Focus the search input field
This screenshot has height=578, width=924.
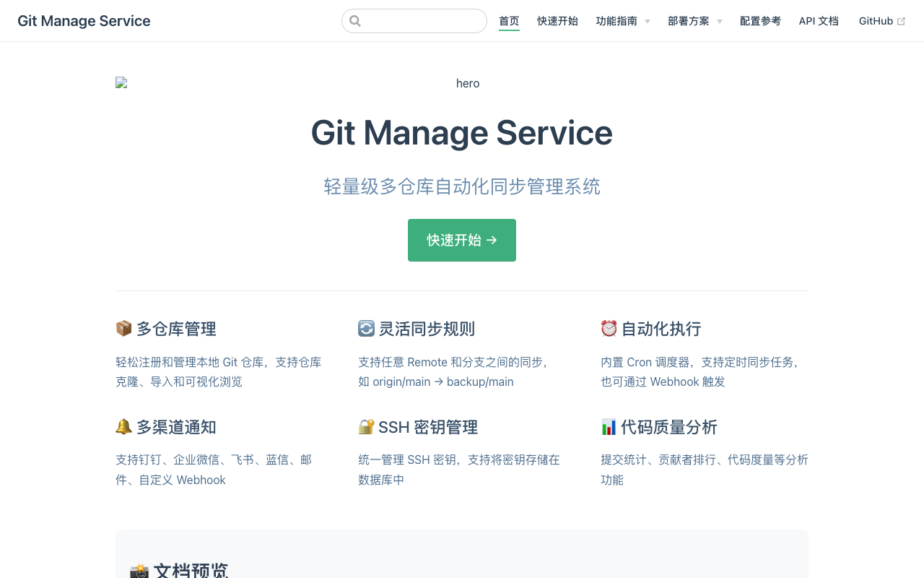[422, 21]
